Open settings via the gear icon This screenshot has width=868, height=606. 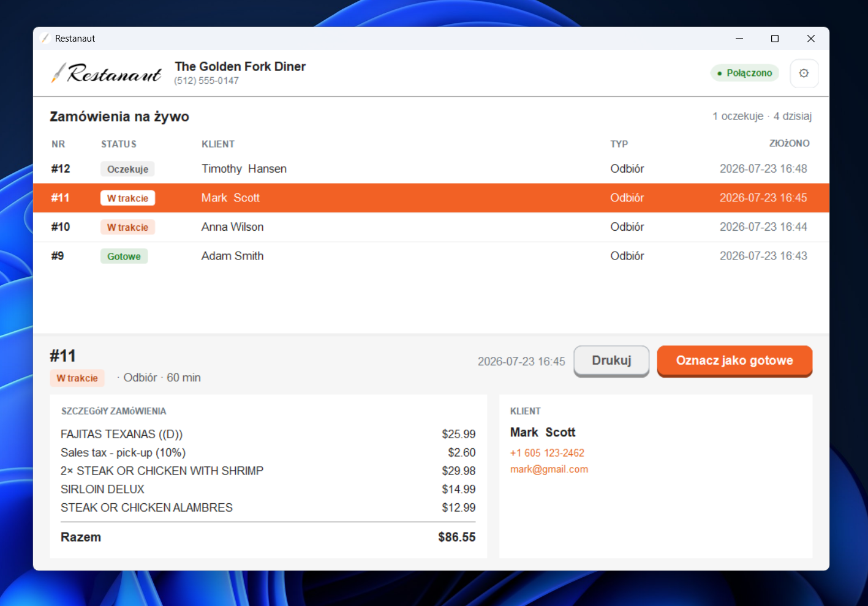(x=804, y=73)
